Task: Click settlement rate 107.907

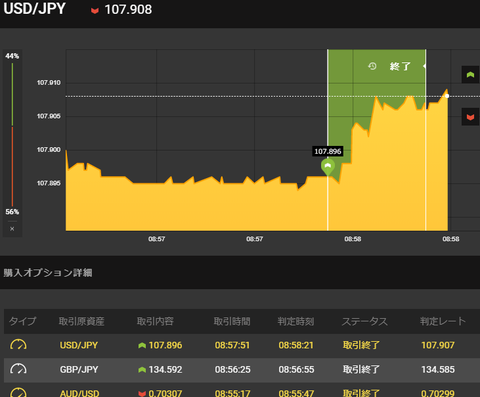Action: [438, 345]
